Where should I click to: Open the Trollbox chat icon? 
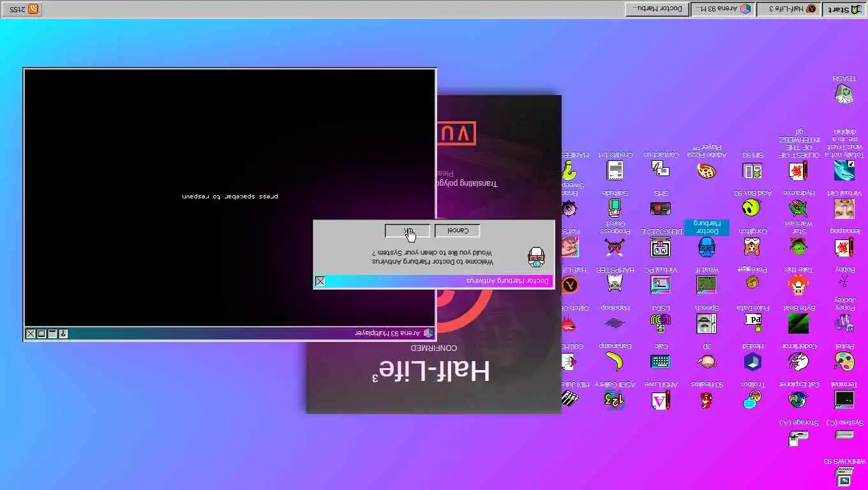click(x=752, y=399)
